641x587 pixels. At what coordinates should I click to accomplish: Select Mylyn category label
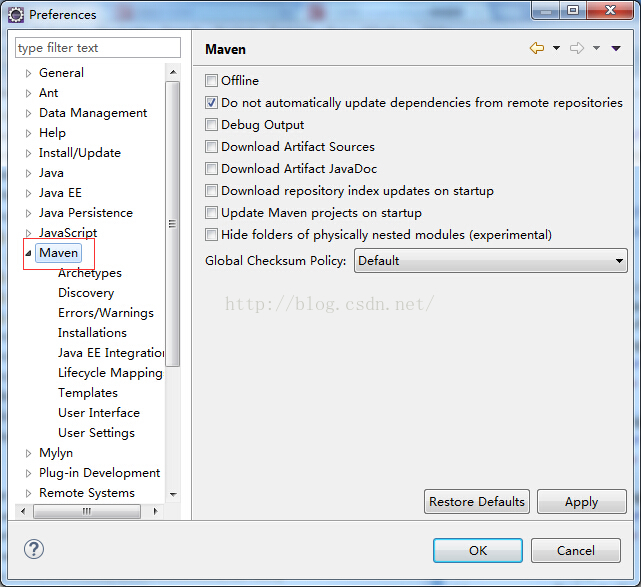click(x=56, y=453)
